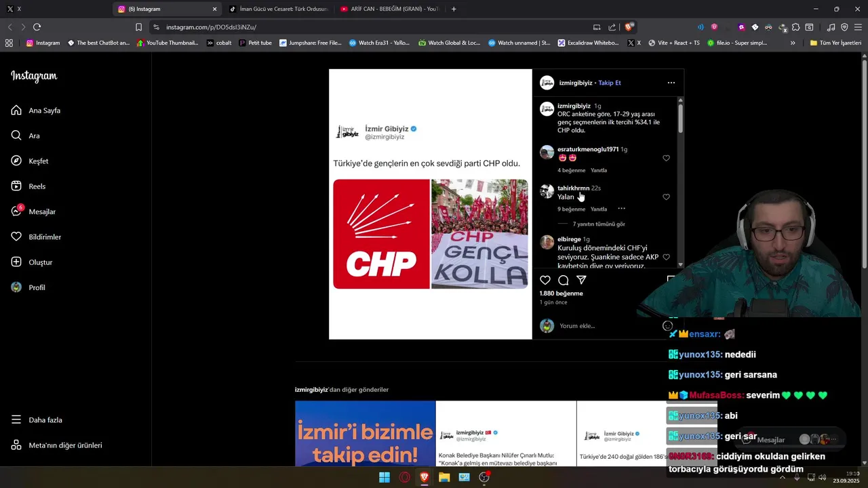Open Profil page in sidebar
Viewport: 868px width, 488px height.
(28, 287)
